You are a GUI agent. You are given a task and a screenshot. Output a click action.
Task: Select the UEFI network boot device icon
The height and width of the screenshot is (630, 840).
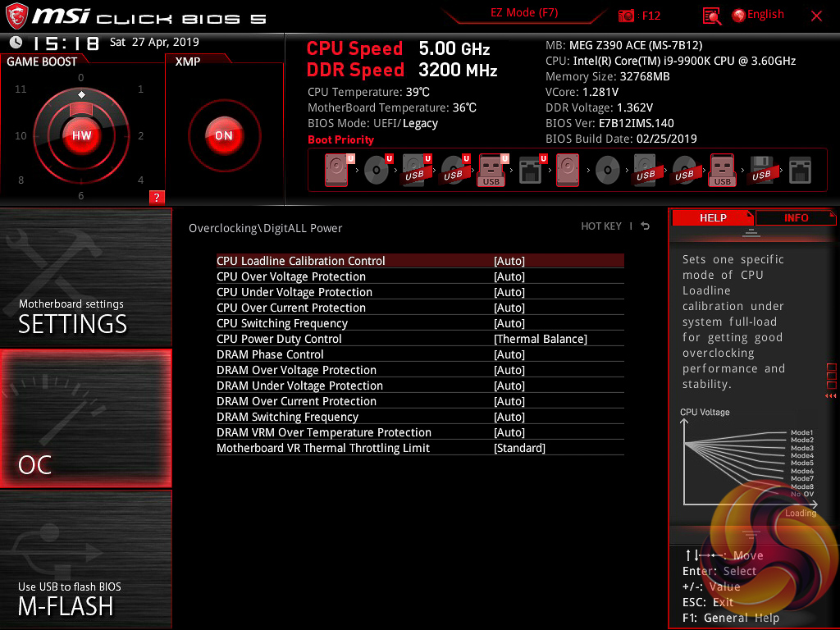[532, 170]
